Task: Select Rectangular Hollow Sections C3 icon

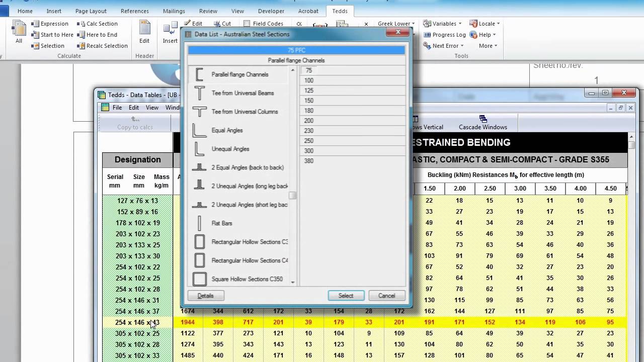Action: [x=200, y=242]
